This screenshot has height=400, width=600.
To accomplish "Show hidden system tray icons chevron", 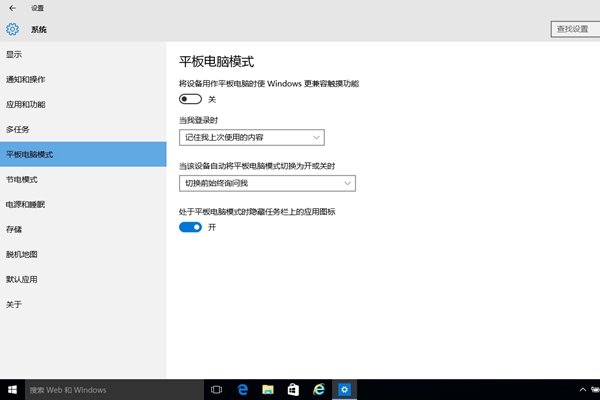I will 583,390.
